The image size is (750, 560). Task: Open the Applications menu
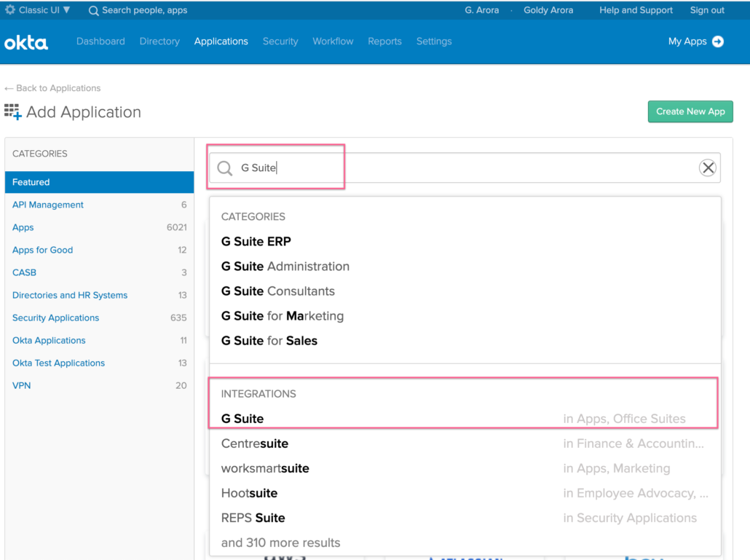point(221,42)
